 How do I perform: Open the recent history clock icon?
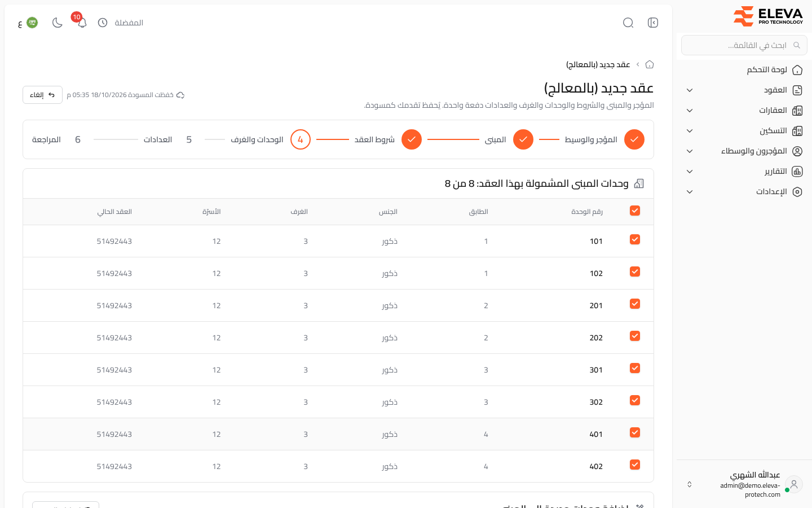point(103,23)
